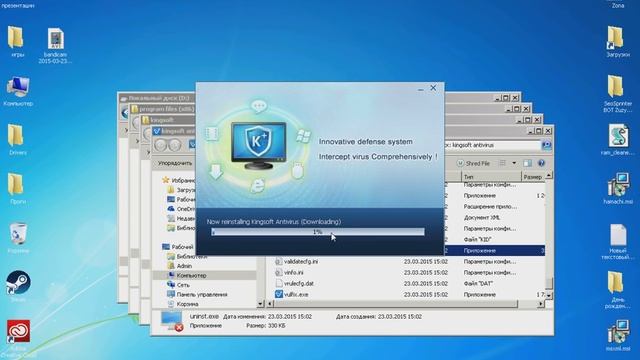Image resolution: width=640 pixels, height=360 pixels.
Task: Open the SeoSprinter BOT desktop folder
Action: [x=618, y=94]
